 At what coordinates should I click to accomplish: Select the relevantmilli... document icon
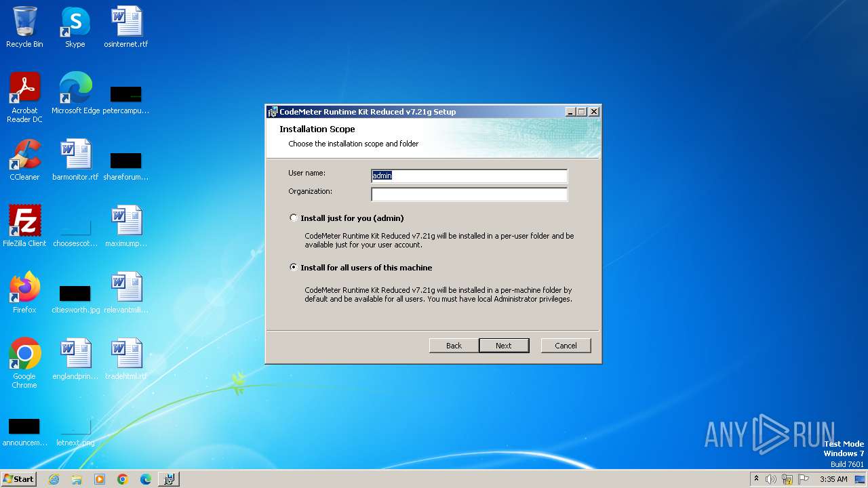[x=126, y=293]
